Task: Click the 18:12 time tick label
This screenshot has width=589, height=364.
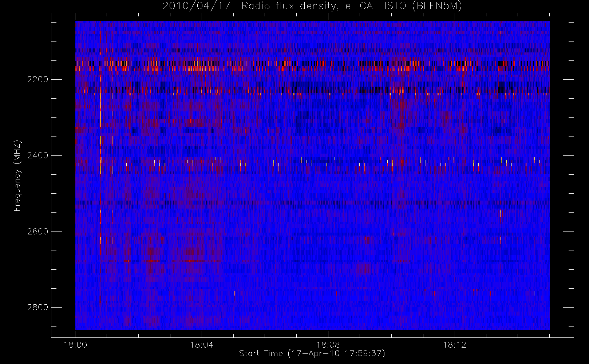Action: click(454, 345)
